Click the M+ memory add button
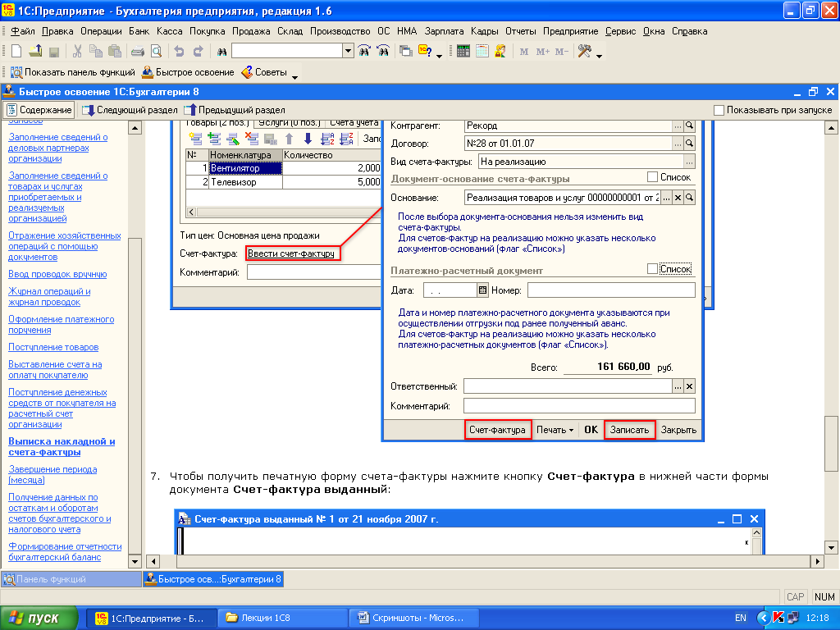The image size is (840, 630). [x=543, y=52]
